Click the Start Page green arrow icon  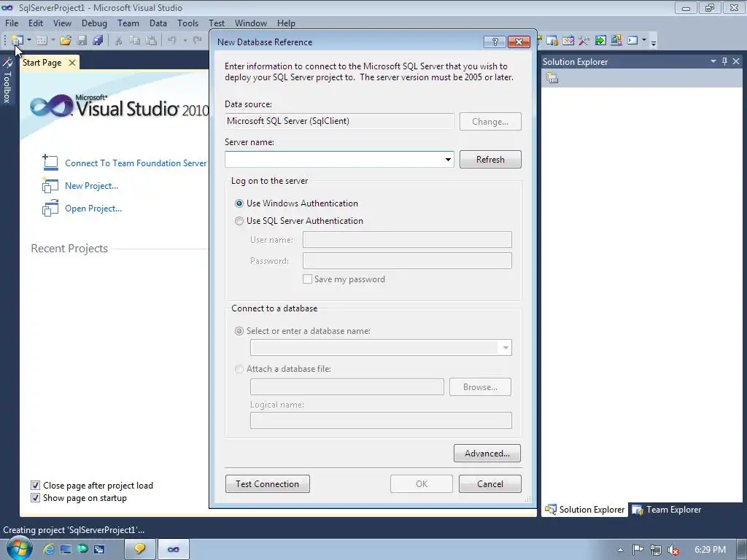point(600,41)
